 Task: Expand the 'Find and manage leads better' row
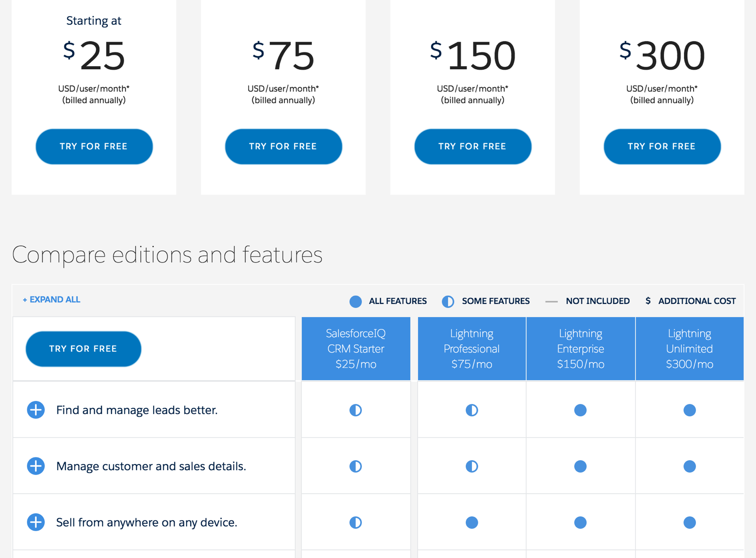(x=36, y=410)
